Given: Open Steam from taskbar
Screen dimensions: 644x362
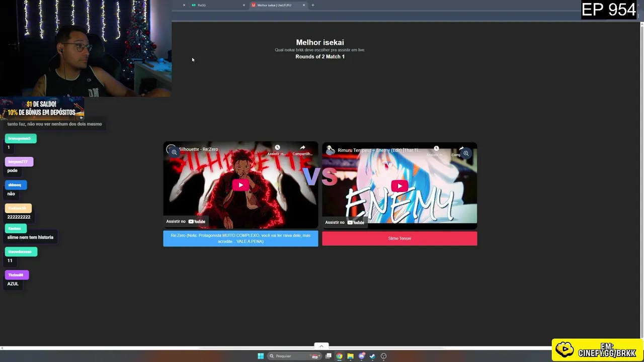Looking at the screenshot, I should (372, 356).
